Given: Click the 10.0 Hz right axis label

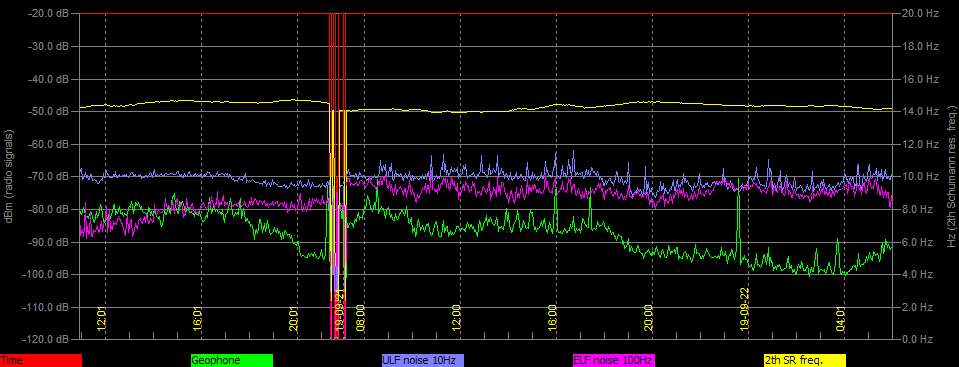Looking at the screenshot, I should 919,176.
